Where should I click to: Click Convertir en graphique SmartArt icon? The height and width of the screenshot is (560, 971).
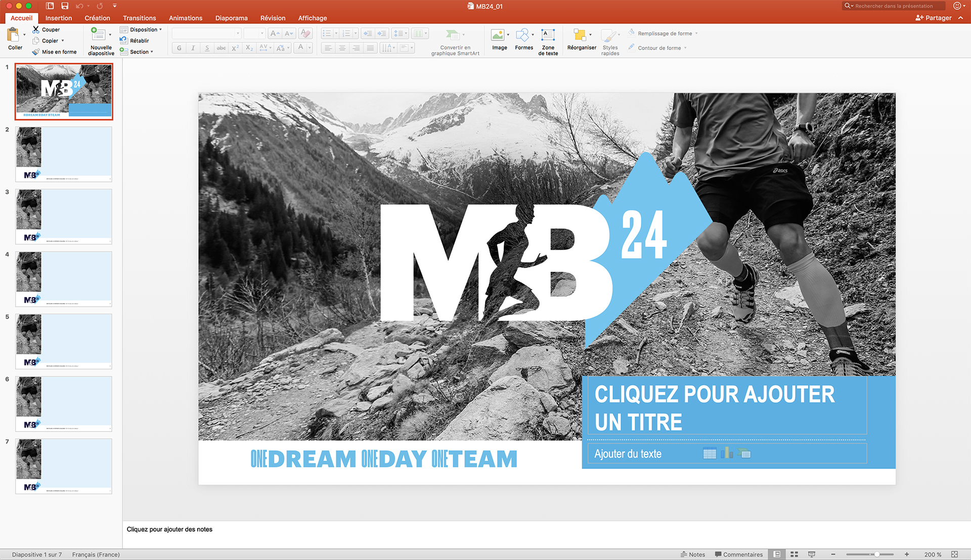[453, 35]
